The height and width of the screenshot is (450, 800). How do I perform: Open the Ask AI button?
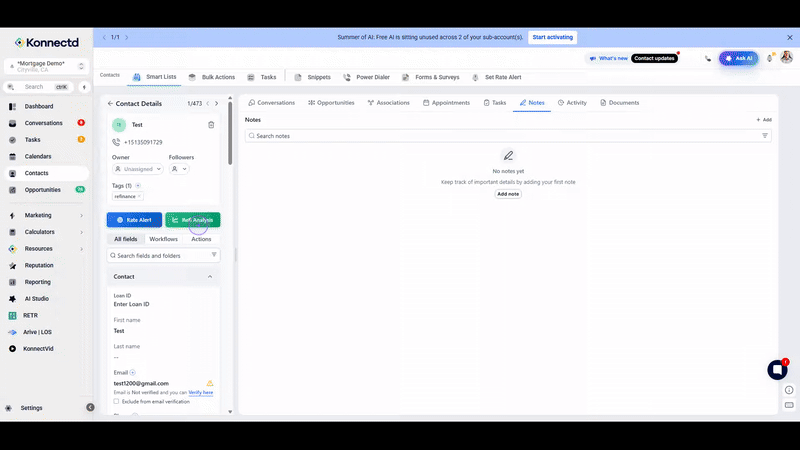[x=739, y=58]
